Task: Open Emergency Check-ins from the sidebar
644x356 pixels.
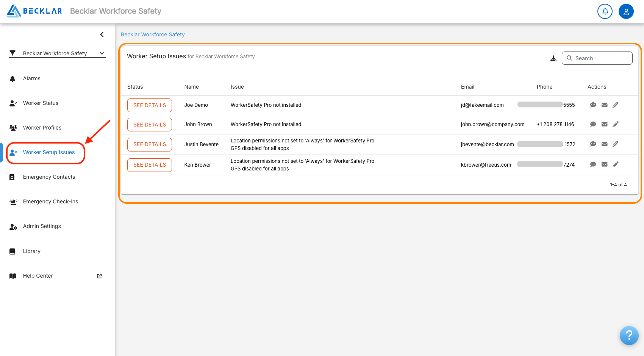Action: point(50,201)
